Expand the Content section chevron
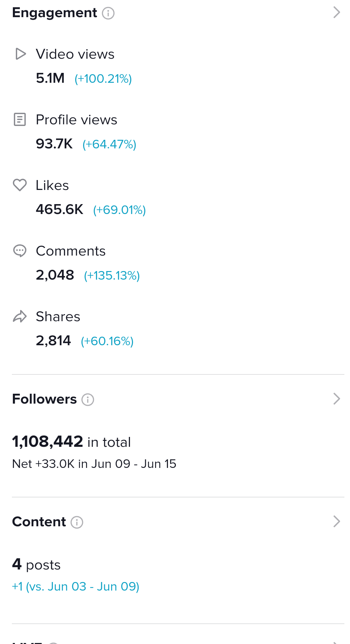The height and width of the screenshot is (644, 350). pyautogui.click(x=336, y=521)
